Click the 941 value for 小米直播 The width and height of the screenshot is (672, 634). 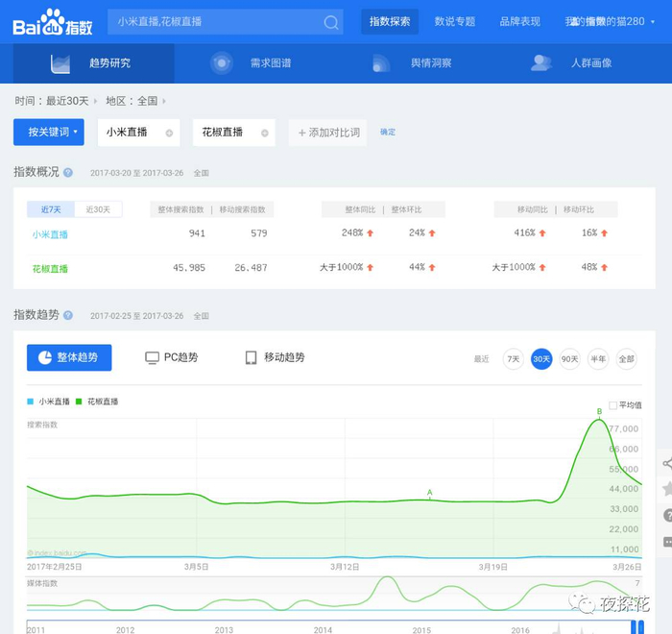click(197, 233)
